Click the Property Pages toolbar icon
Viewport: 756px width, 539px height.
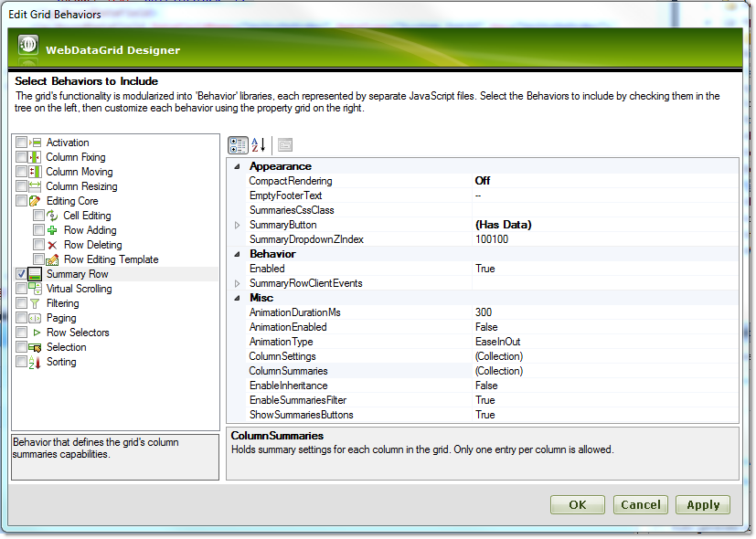click(285, 144)
